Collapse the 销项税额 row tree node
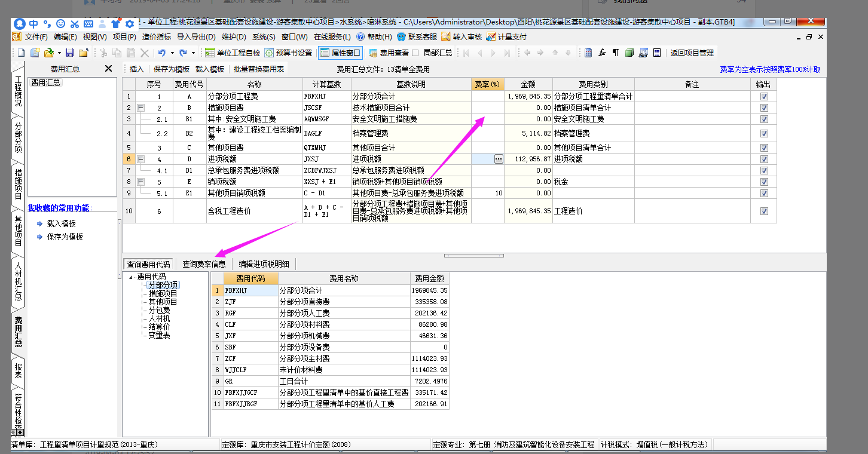Screen dimensions: 868x454 [141, 182]
